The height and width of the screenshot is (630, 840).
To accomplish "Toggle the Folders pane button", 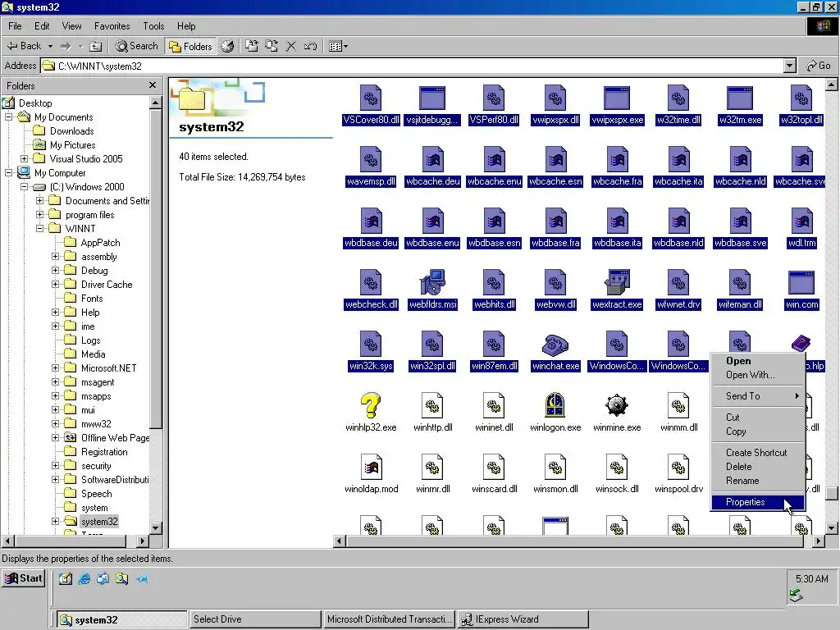I will click(190, 46).
